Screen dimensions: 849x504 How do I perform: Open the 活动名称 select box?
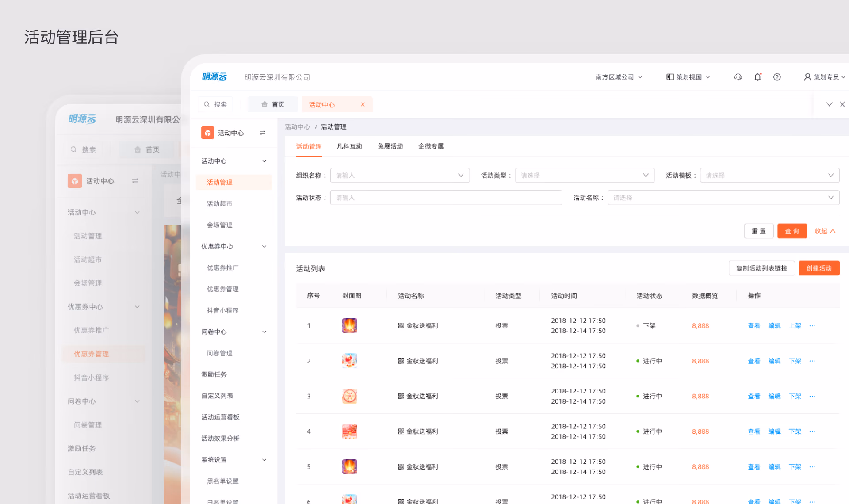pyautogui.click(x=723, y=198)
